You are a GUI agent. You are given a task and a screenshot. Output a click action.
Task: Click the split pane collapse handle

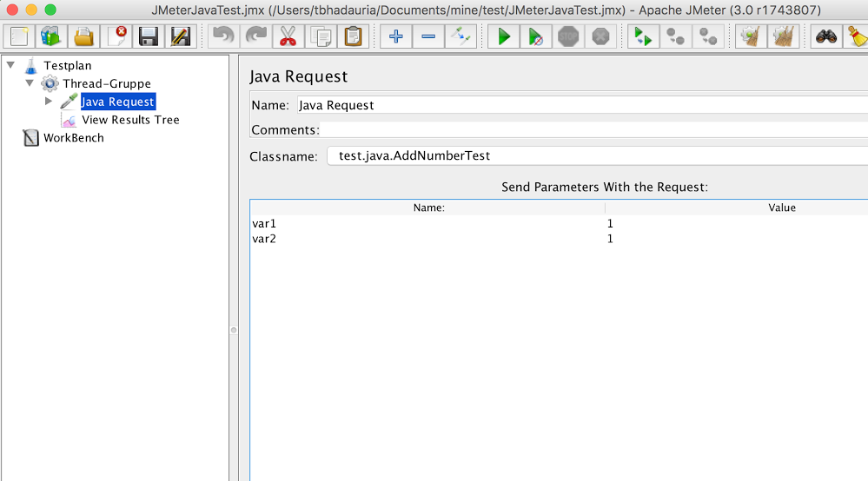pos(234,330)
